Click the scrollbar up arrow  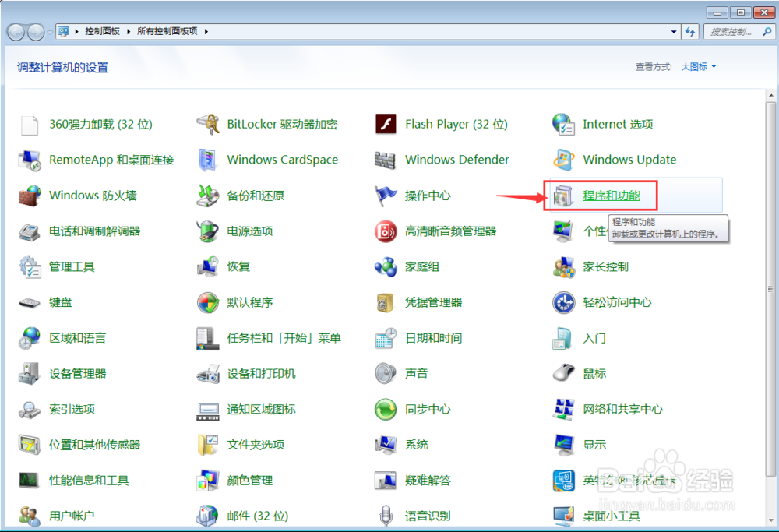click(x=770, y=95)
